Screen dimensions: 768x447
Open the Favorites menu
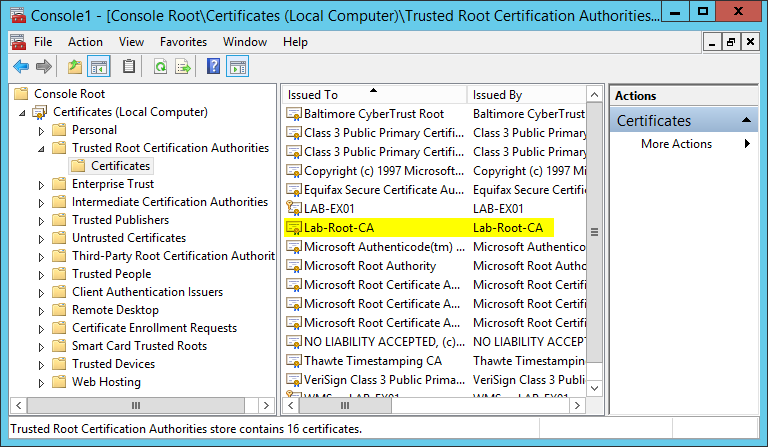pos(183,42)
